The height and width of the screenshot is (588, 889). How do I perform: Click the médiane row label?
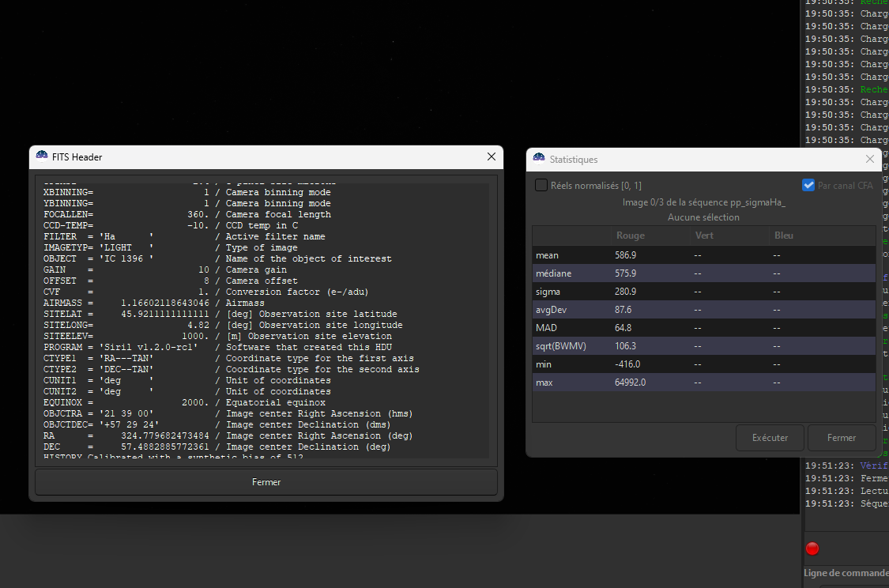pyautogui.click(x=553, y=273)
